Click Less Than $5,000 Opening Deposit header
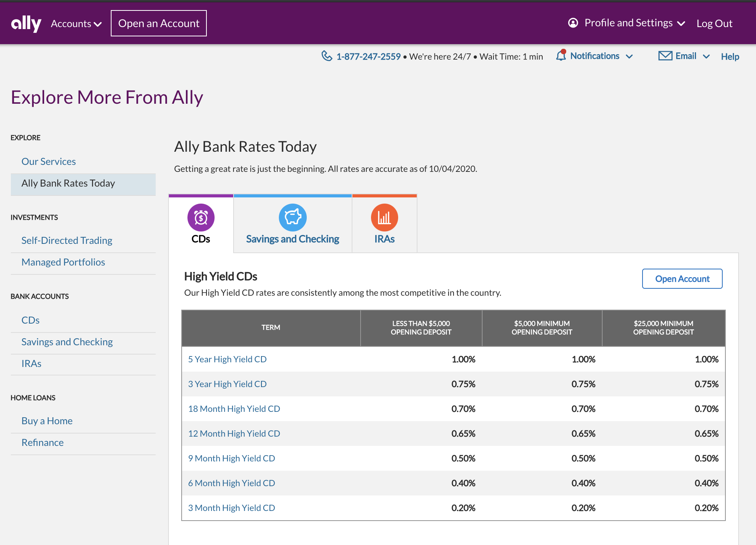Viewport: 756px width, 545px height. point(421,327)
